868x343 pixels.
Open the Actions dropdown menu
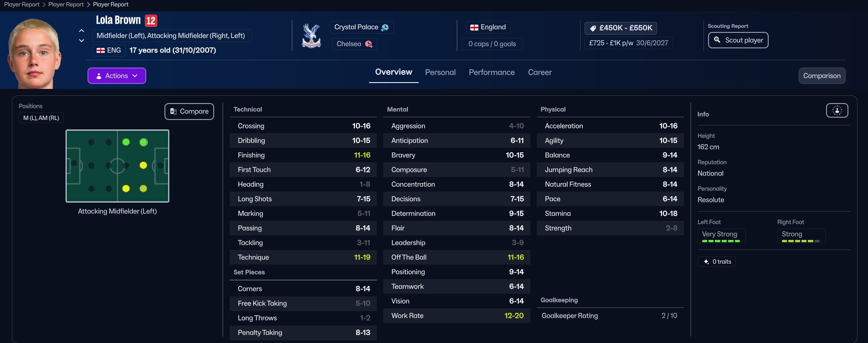(x=117, y=76)
